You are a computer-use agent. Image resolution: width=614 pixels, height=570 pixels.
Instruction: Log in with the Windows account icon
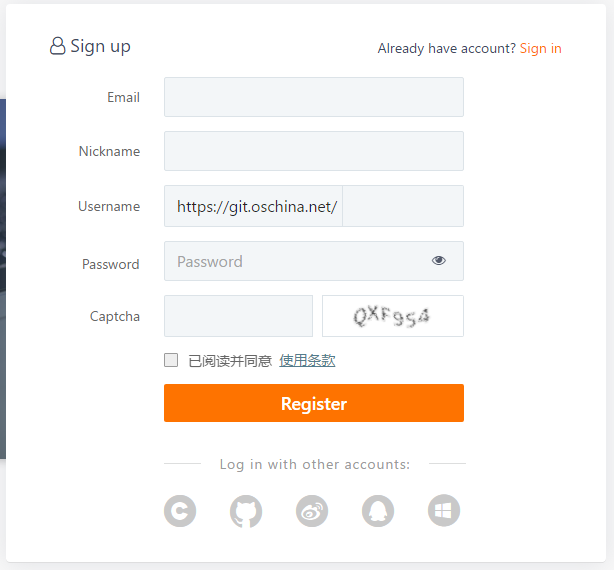(x=444, y=511)
